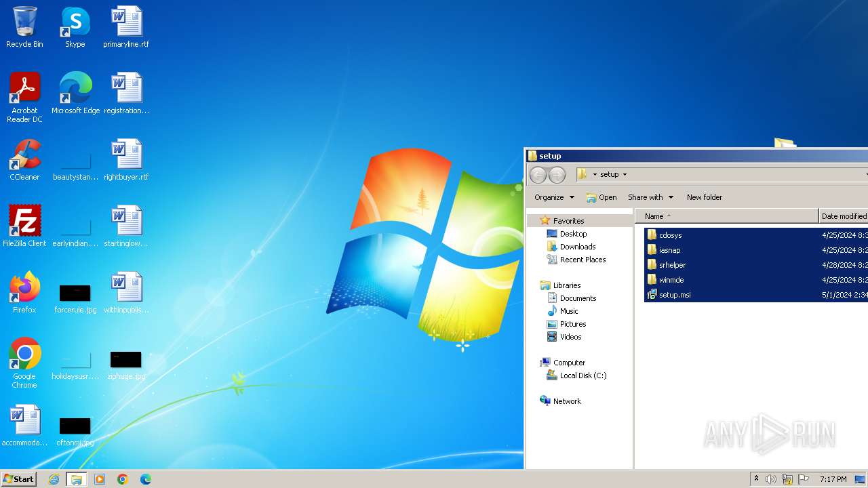Click Open in the Explorer toolbar
Image resolution: width=868 pixels, height=488 pixels.
(x=601, y=197)
